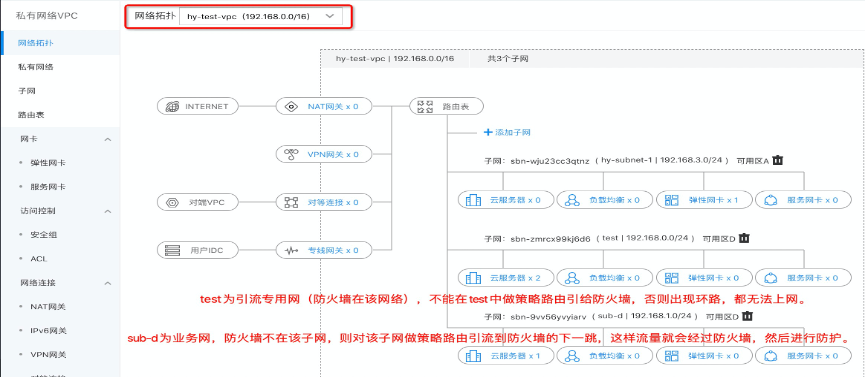Select 路由表 in the sidebar menu
This screenshot has height=377, width=866.
click(x=31, y=115)
